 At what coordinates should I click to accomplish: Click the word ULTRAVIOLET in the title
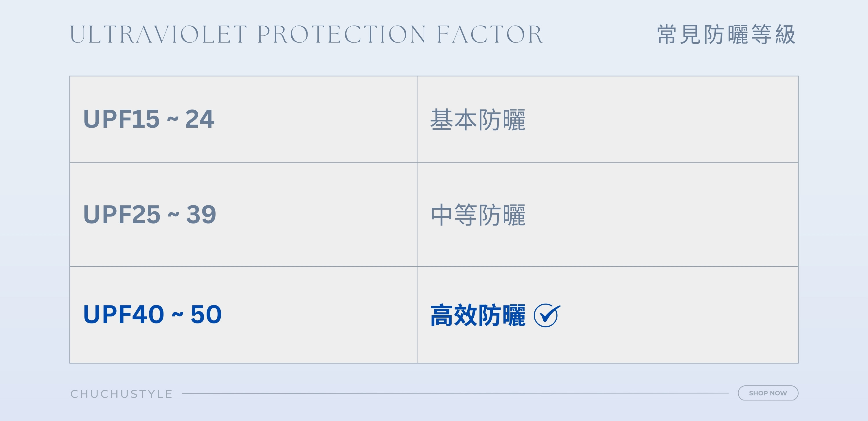tap(158, 34)
